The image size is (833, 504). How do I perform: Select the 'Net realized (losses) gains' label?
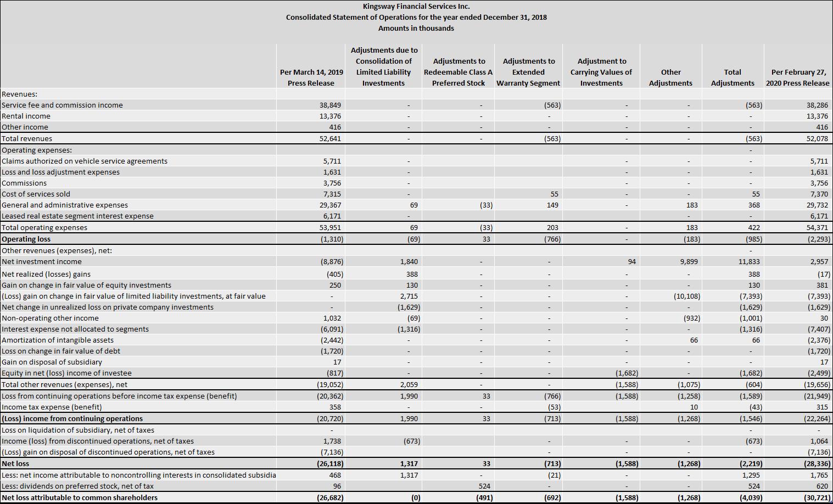coord(47,274)
